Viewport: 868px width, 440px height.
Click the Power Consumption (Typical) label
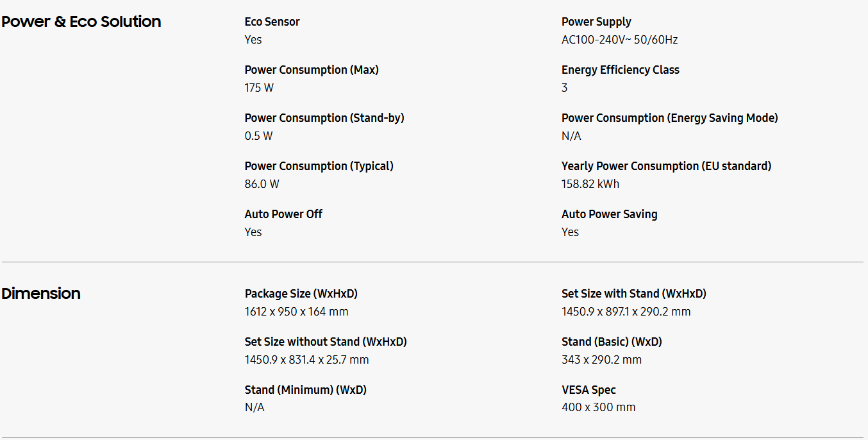(319, 166)
